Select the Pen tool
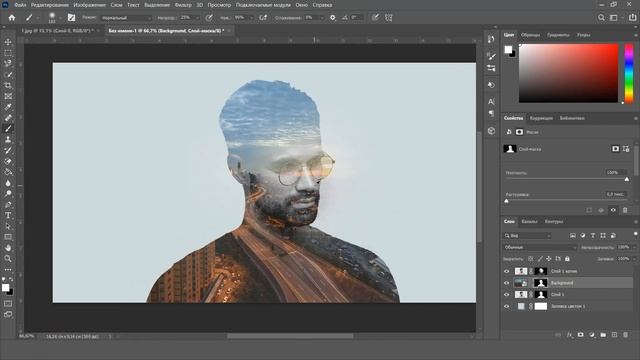Image resolution: width=640 pixels, height=360 pixels. (8, 204)
